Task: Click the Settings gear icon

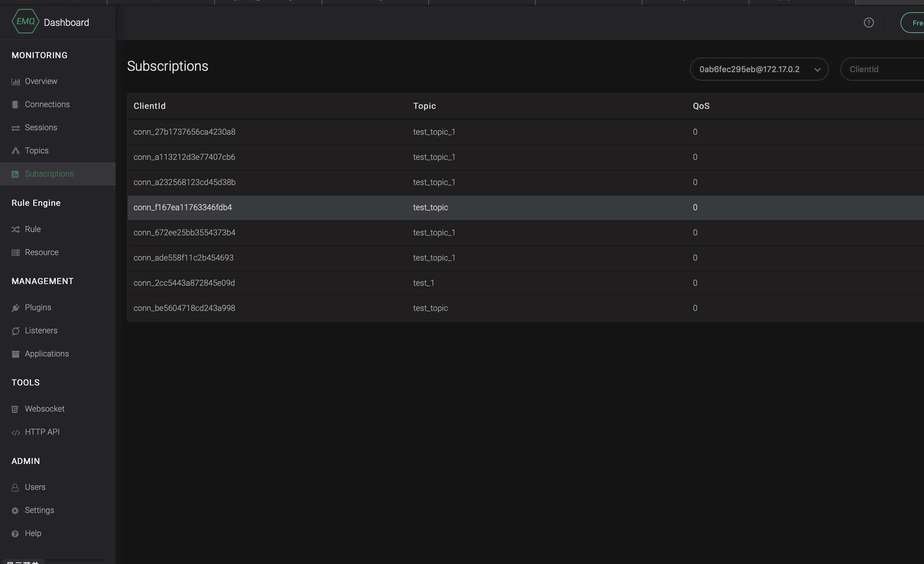Action: (x=15, y=510)
